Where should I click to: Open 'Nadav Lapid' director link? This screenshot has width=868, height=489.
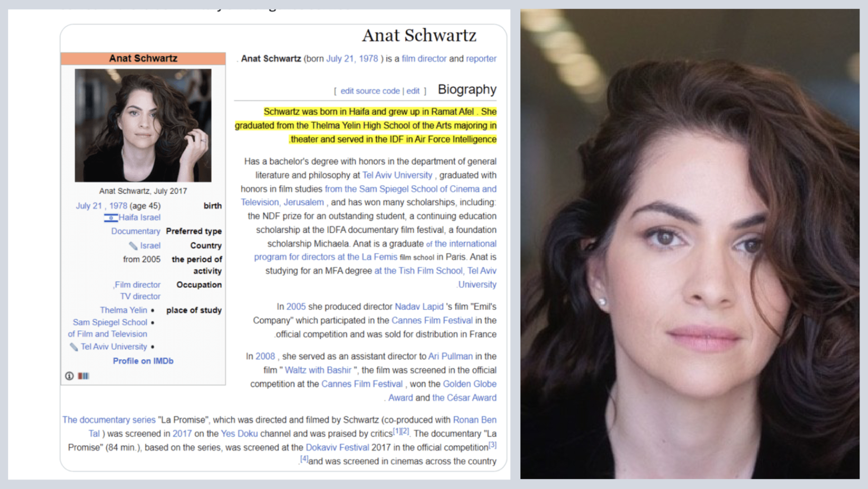click(419, 307)
